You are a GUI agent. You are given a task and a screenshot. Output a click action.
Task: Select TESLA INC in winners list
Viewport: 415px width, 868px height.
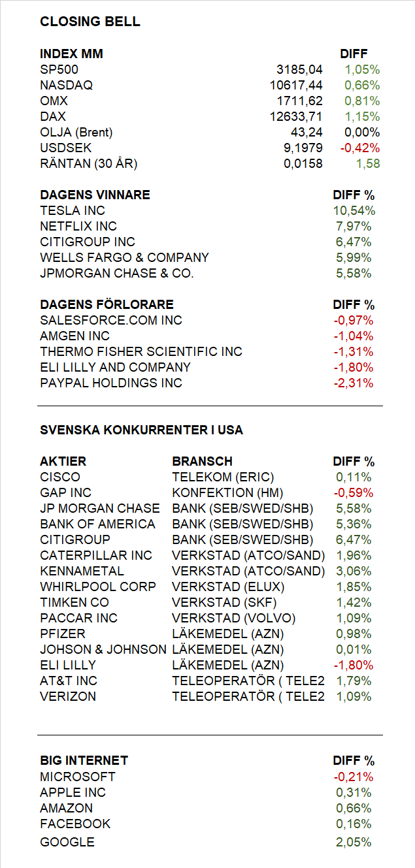click(73, 211)
